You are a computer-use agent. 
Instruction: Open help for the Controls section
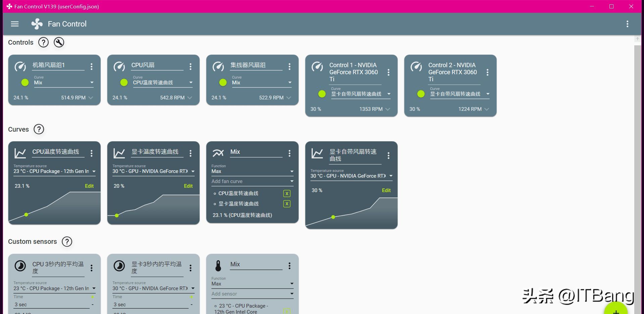tap(43, 42)
